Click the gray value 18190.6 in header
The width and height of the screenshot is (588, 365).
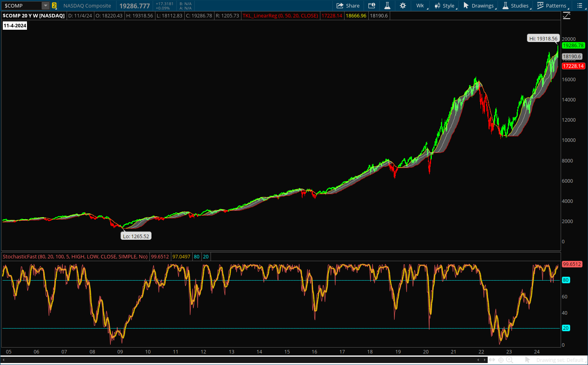(x=379, y=15)
